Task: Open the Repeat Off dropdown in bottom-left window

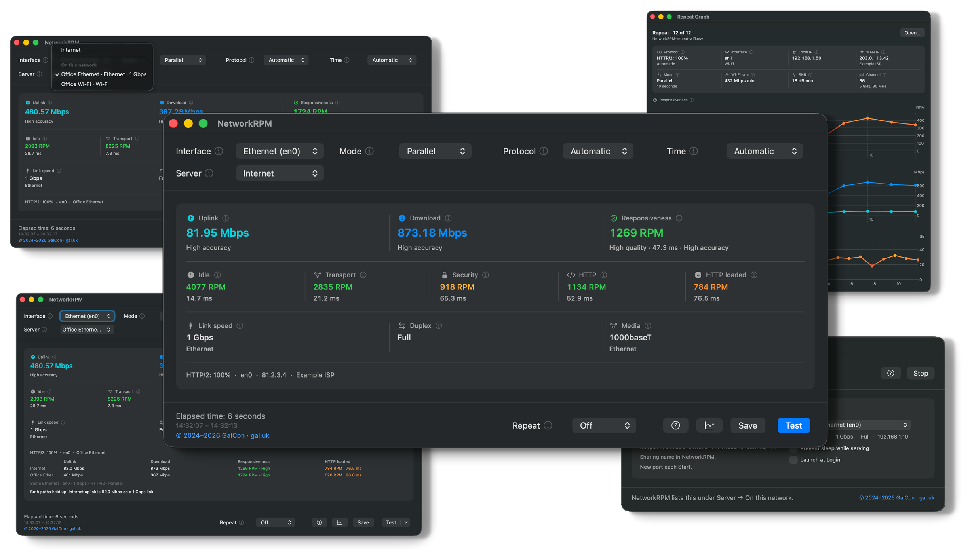Action: coord(276,523)
